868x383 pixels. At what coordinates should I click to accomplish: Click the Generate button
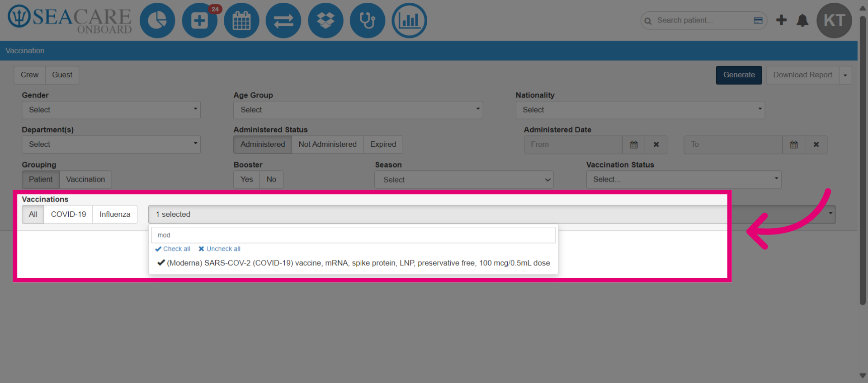[x=739, y=75]
